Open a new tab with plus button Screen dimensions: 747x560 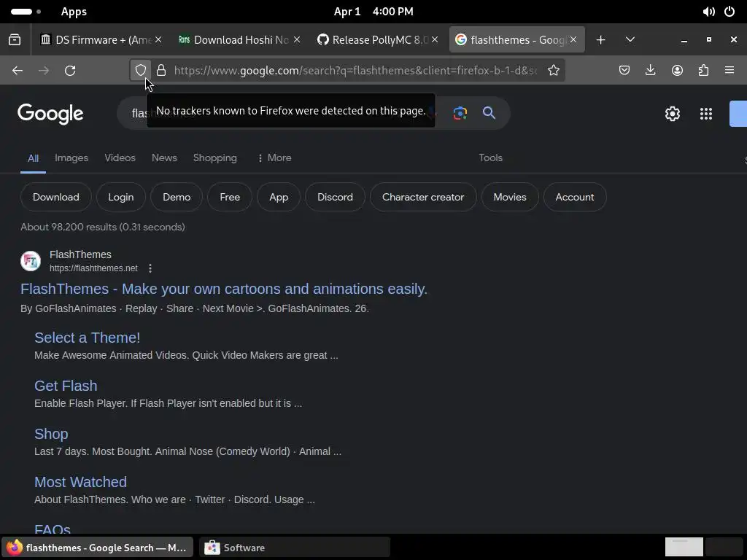601,40
